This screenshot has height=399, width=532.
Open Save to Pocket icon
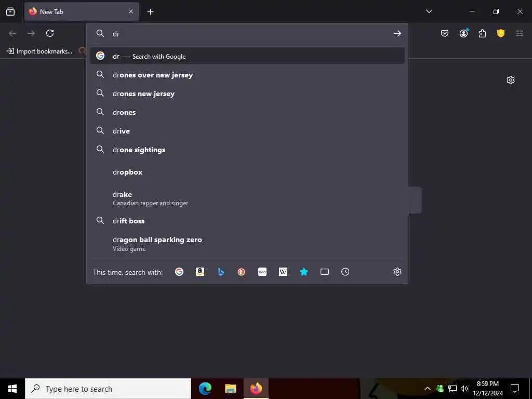pos(445,33)
